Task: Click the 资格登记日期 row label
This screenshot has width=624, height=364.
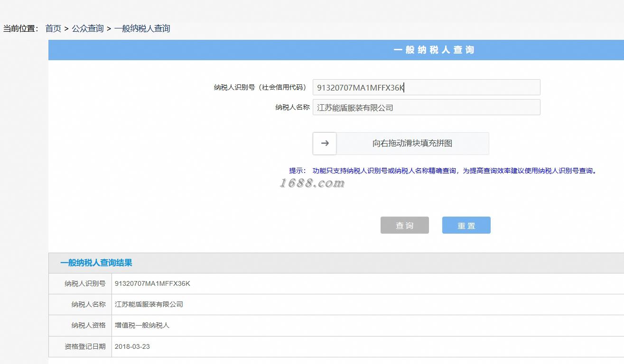Action: [x=85, y=346]
